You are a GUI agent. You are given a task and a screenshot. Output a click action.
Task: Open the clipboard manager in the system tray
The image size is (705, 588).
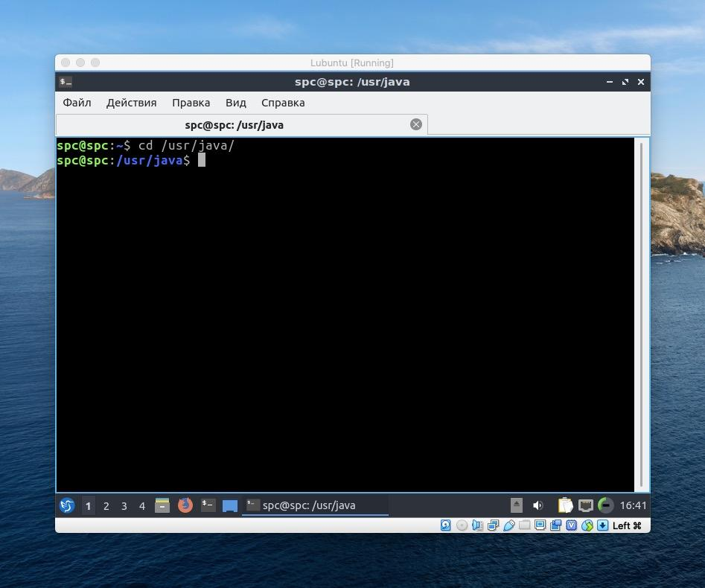565,505
